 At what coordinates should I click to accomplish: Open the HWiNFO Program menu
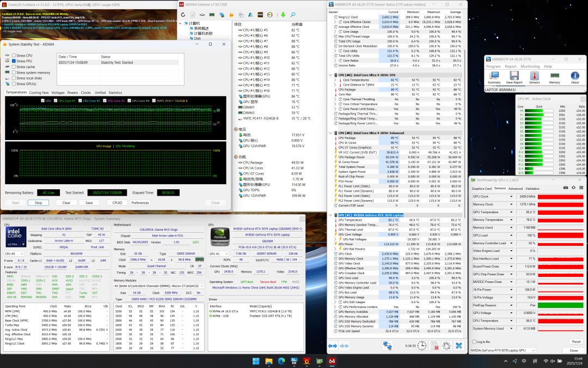[x=493, y=66]
